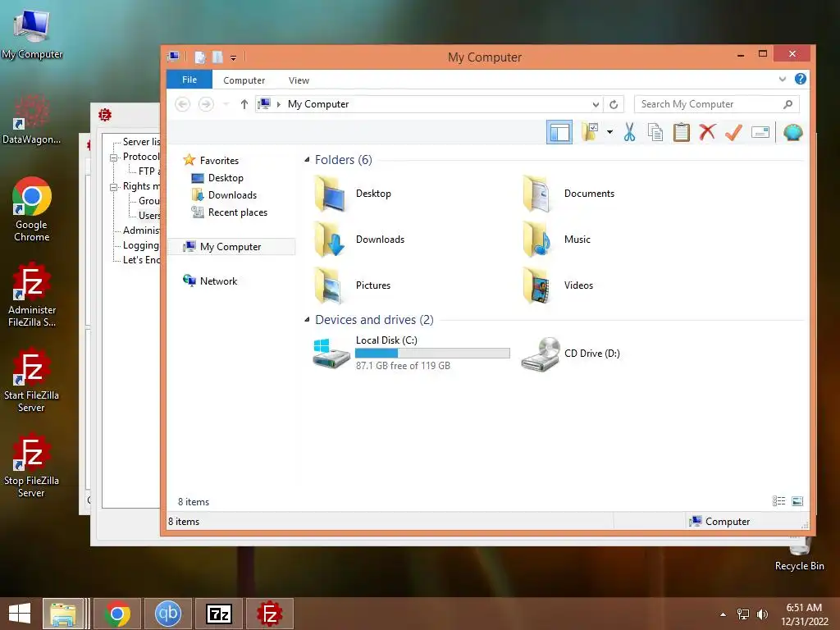840x630 pixels.
Task: Select Administration entry in FileZilla tree
Action: click(x=141, y=231)
